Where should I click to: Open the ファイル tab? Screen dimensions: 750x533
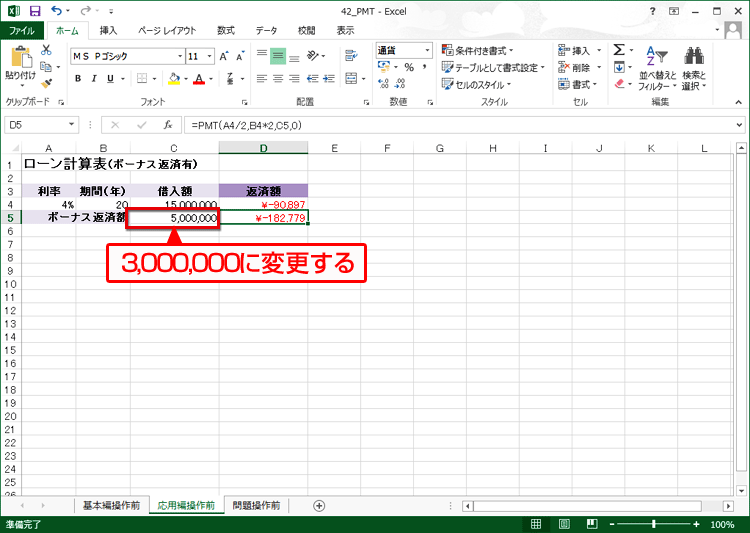22,31
